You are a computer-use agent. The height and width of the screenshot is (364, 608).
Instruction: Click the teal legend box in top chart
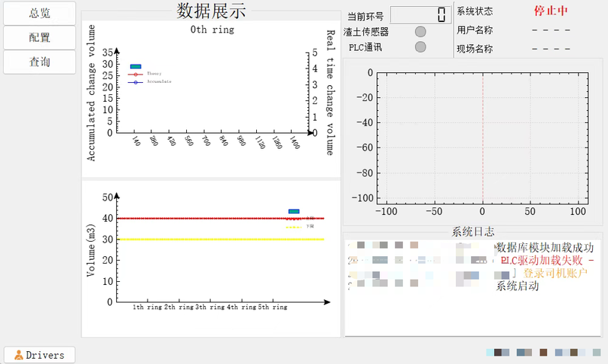pos(136,67)
